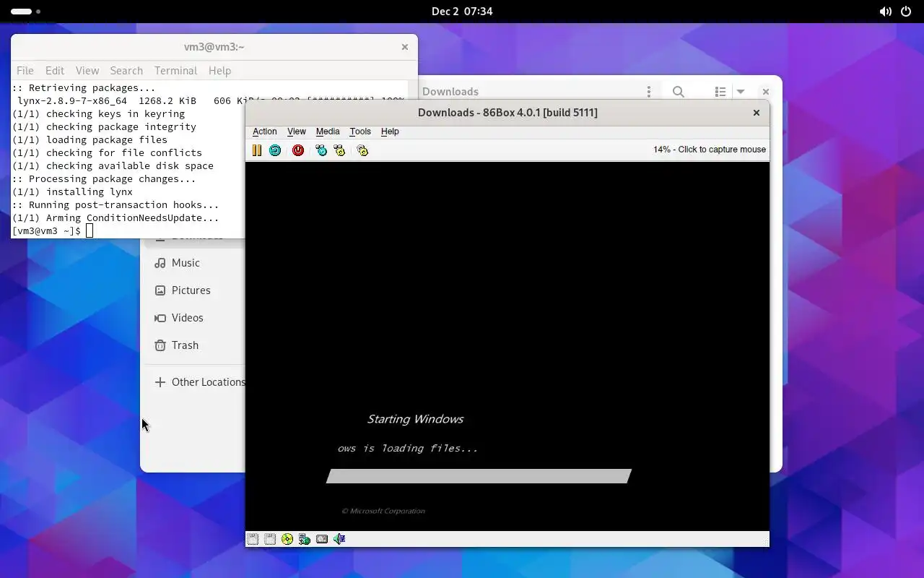
Task: Click the CD-ROM status bar icon
Action: (x=287, y=539)
